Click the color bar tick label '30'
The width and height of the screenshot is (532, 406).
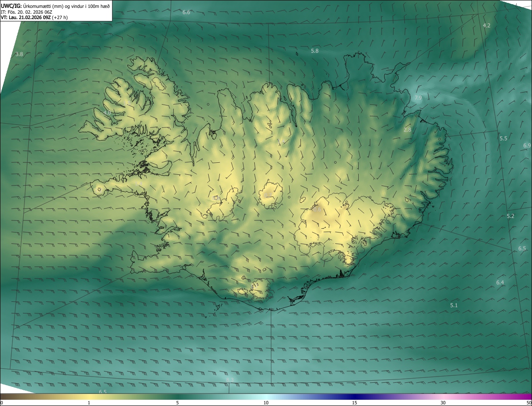pyautogui.click(x=443, y=403)
